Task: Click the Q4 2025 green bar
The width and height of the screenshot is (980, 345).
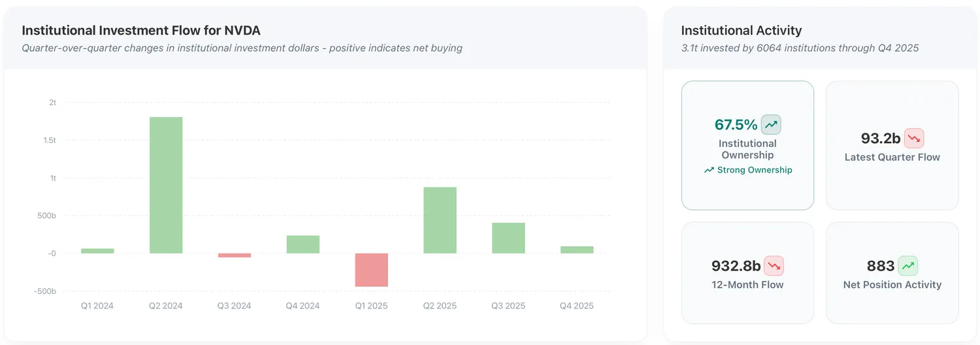Action: (577, 250)
